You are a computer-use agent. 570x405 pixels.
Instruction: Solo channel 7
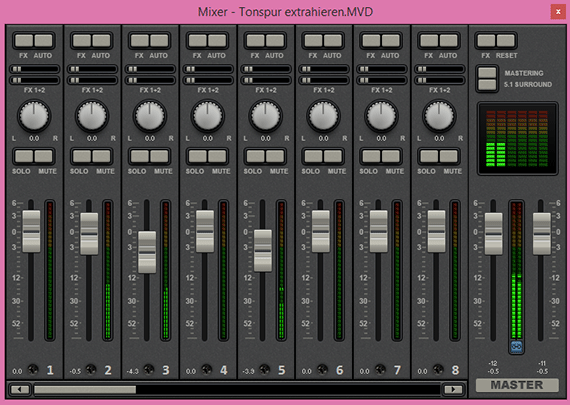pyautogui.click(x=371, y=156)
